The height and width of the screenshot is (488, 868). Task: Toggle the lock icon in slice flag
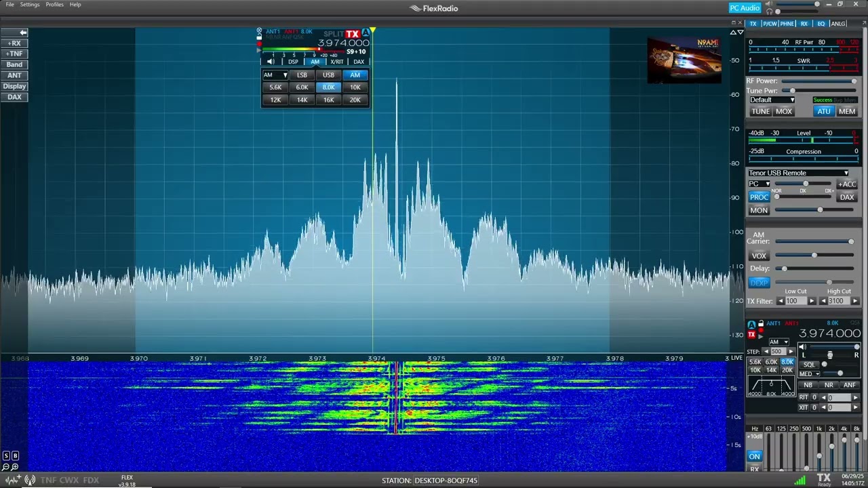click(x=259, y=37)
